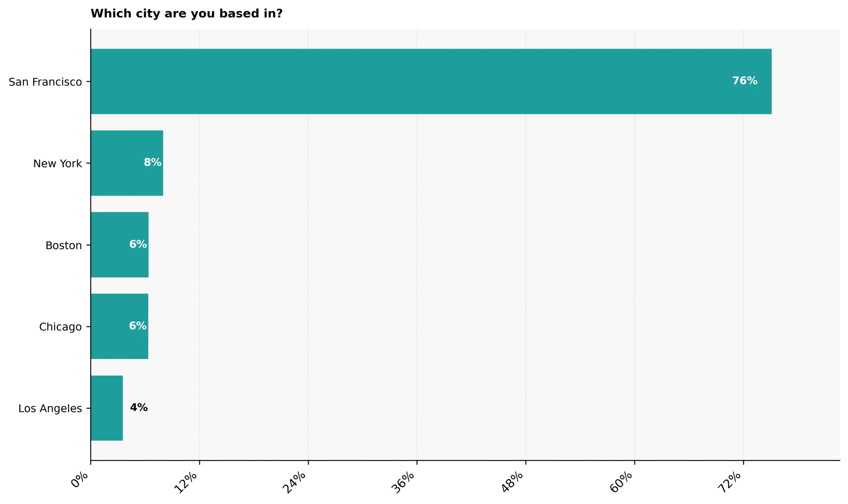Select the 'Chicago' axis label
This screenshot has height=504, width=848.
click(60, 327)
